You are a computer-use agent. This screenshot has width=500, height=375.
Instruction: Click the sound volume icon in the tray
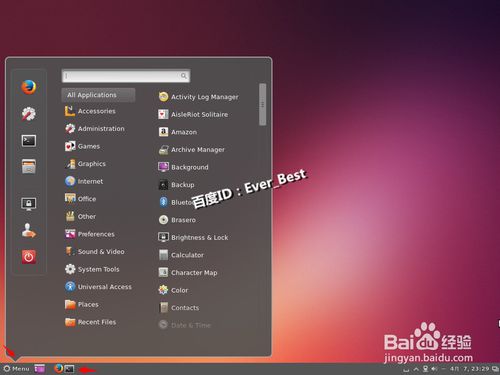[434, 369]
